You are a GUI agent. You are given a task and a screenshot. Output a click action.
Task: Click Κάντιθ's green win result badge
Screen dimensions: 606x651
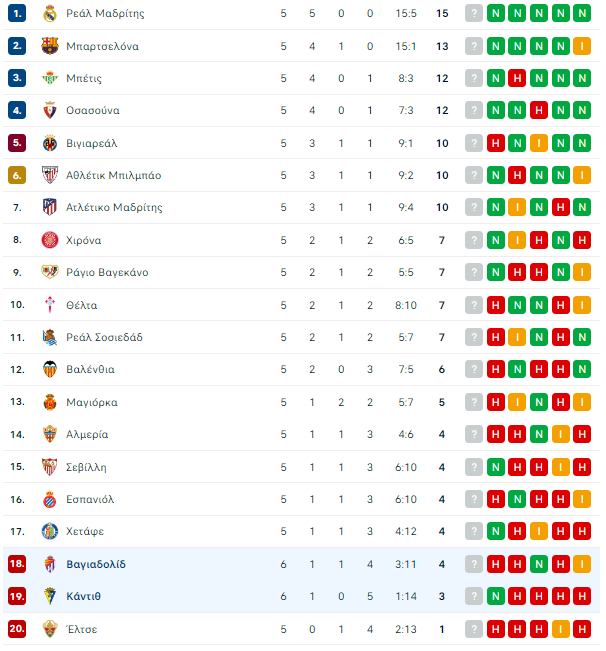[x=496, y=596]
